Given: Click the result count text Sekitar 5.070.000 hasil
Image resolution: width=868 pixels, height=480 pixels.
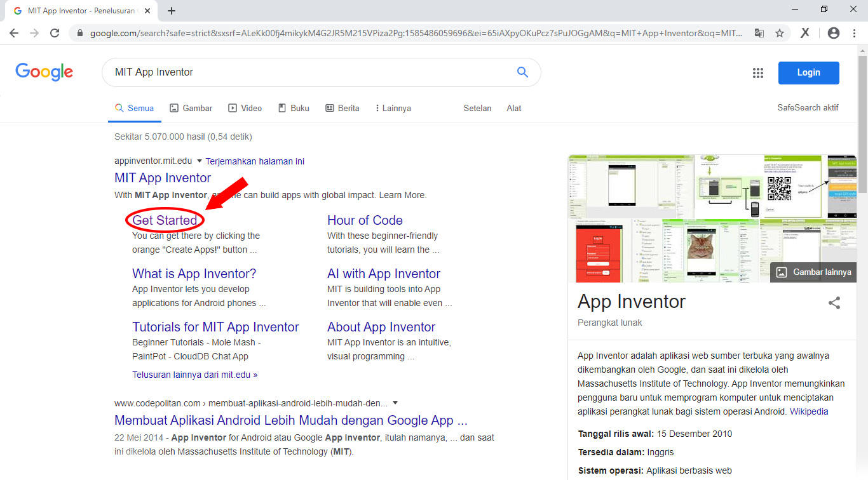Looking at the screenshot, I should coord(183,137).
